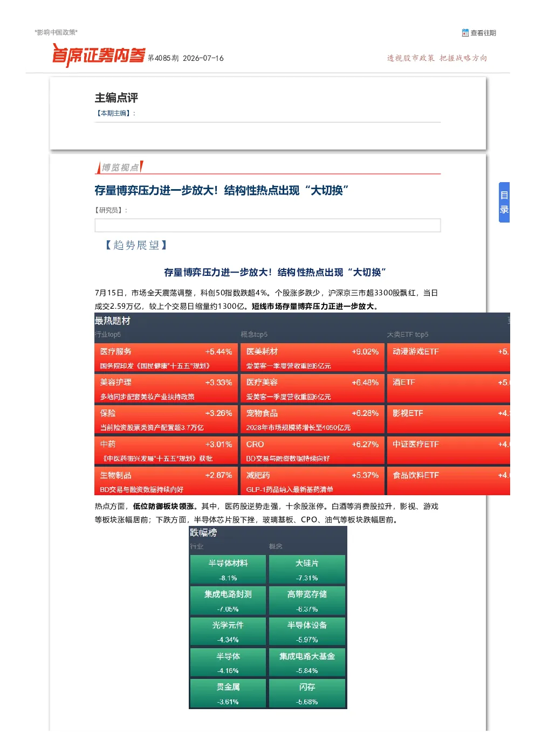Image resolution: width=535 pixels, height=756 pixels.
Task: Select the 中证医疗ETF tile
Action: point(449,450)
